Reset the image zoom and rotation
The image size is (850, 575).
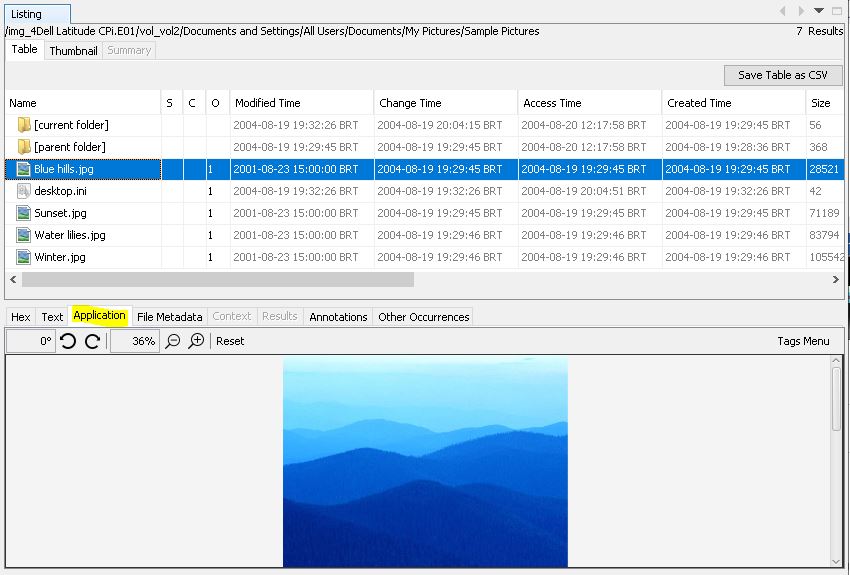point(230,341)
